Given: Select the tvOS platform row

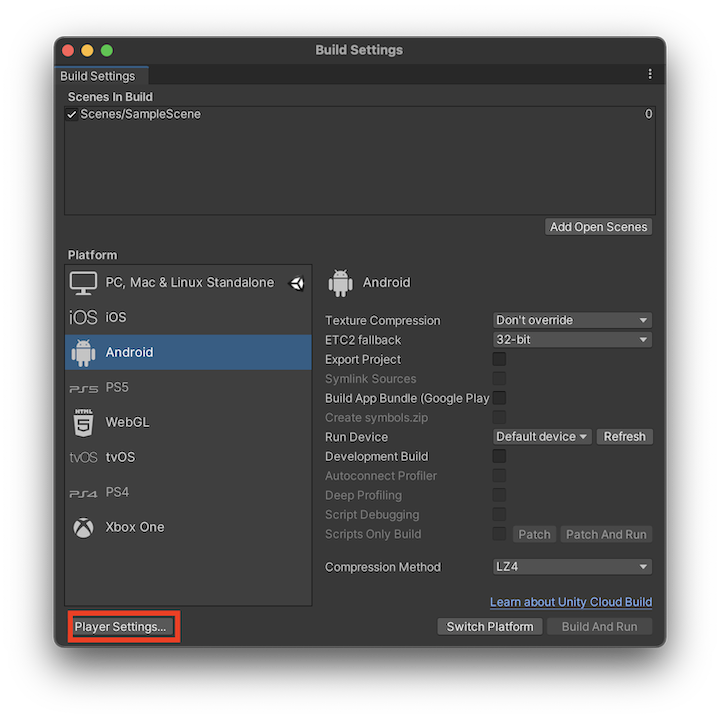Looking at the screenshot, I should pos(188,457).
